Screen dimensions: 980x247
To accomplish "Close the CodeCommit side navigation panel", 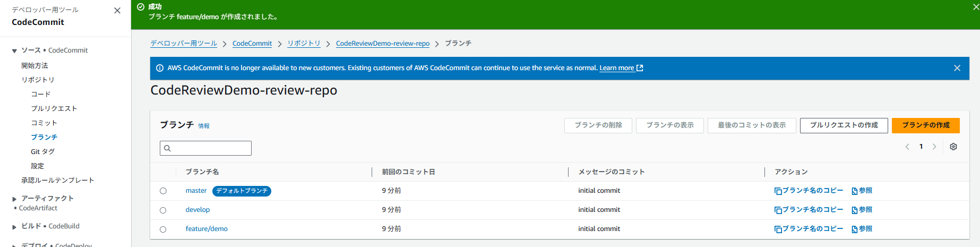I will pyautogui.click(x=117, y=11).
